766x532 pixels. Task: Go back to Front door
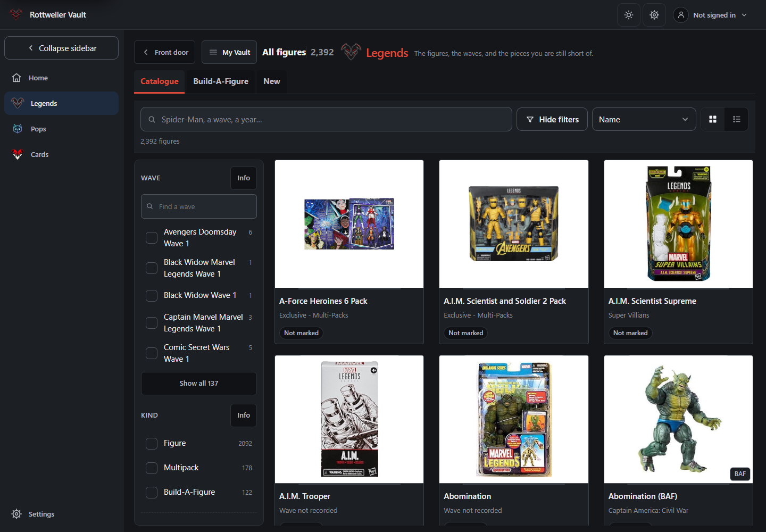(x=165, y=52)
